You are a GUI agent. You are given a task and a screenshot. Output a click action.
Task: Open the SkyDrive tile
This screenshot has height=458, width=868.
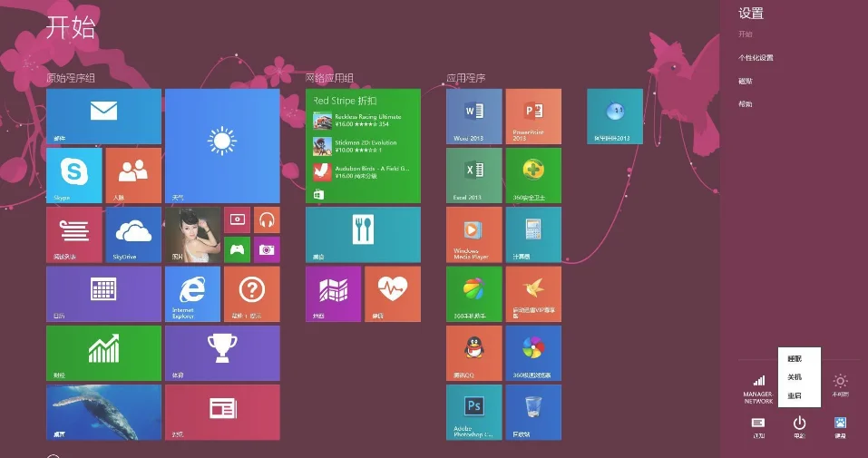pos(133,235)
